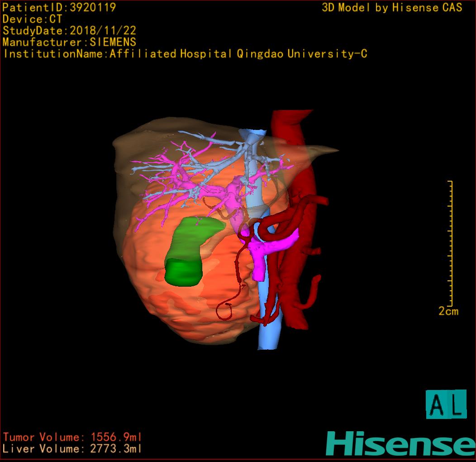Click the AL orientation cube indicator
Viewport: 476px width, 462px height.
[x=446, y=404]
